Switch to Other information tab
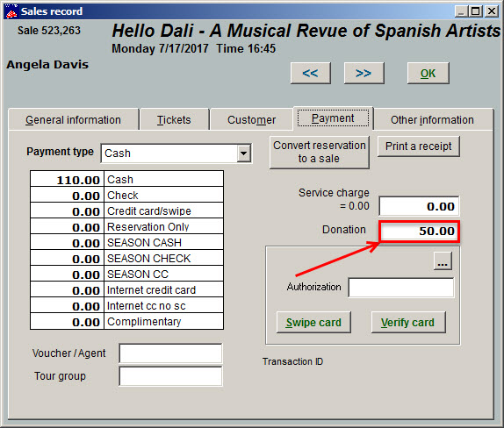This screenshot has height=428, width=504. [432, 120]
